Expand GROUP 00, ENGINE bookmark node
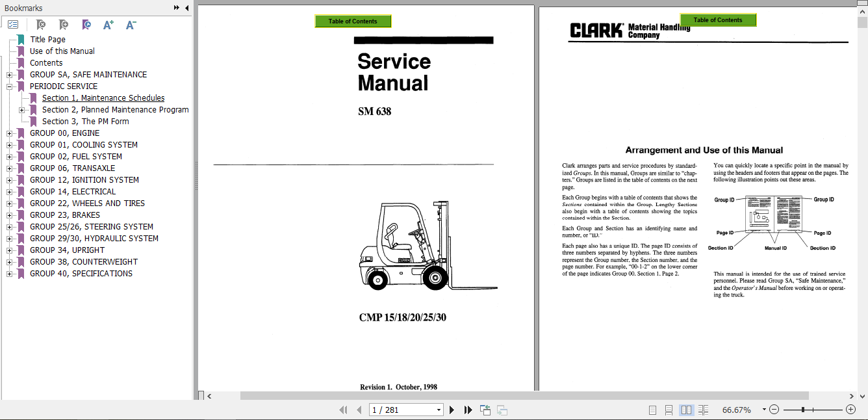Image resolution: width=868 pixels, height=420 pixels. tap(10, 133)
